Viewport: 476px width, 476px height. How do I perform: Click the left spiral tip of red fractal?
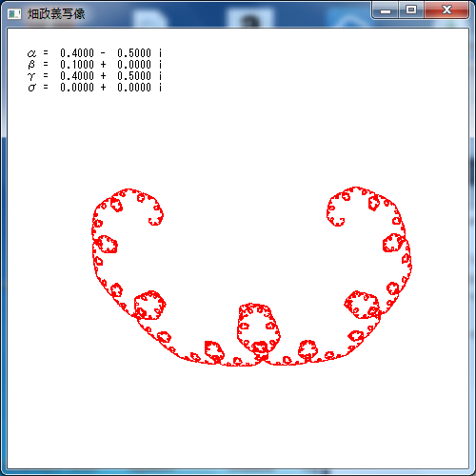point(154,222)
